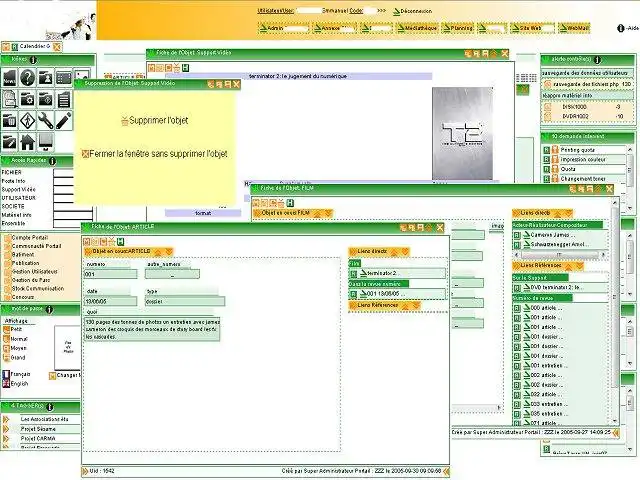Open the Planning menu
The height and width of the screenshot is (480, 640).
[x=457, y=28]
